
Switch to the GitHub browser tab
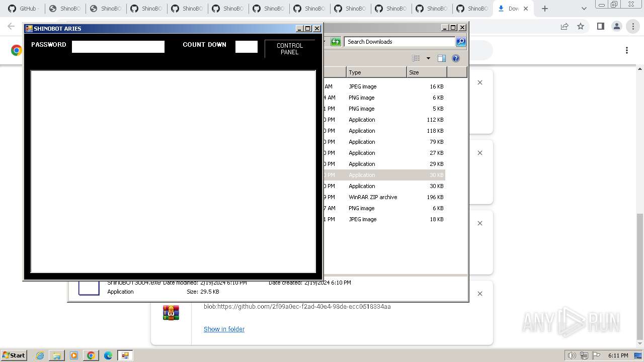23,9
